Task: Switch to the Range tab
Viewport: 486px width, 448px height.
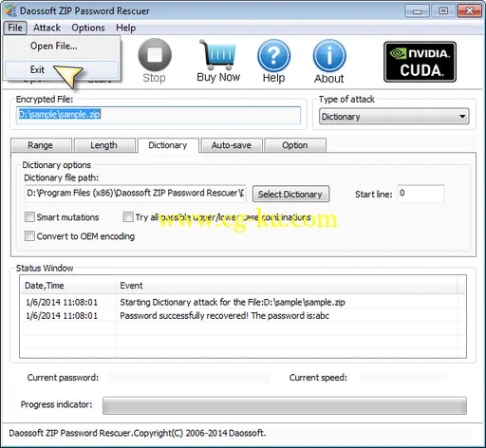Action: click(41, 145)
